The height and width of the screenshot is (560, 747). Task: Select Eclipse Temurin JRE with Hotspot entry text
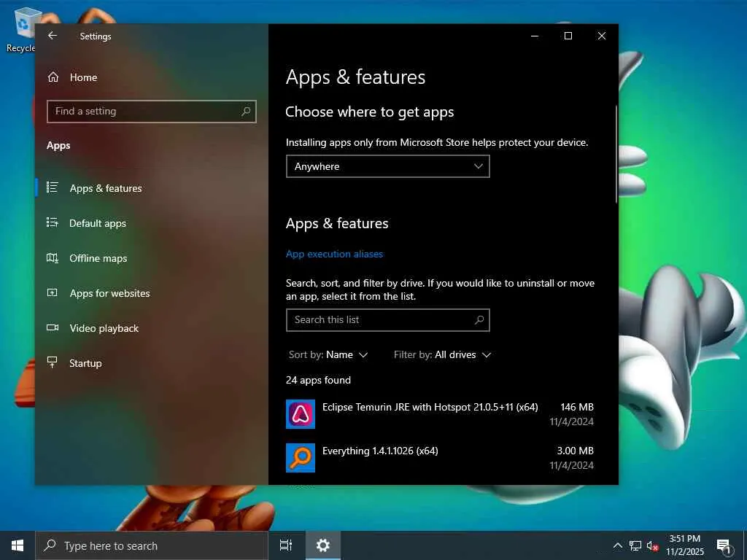430,407
